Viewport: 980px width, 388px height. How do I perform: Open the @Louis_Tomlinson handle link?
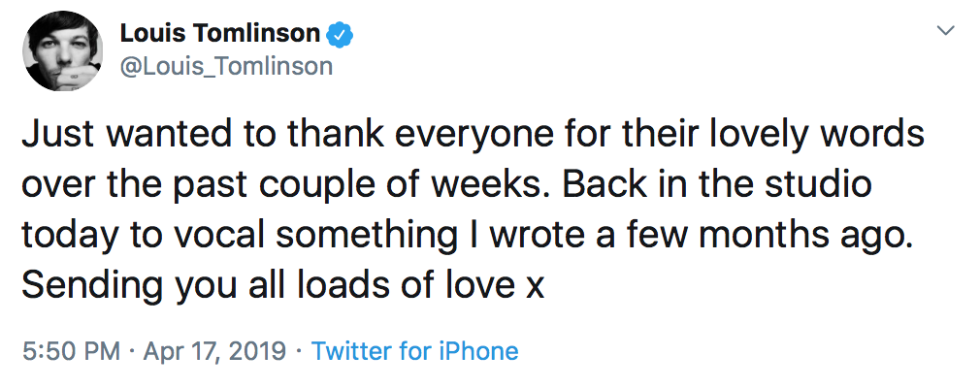(x=226, y=66)
